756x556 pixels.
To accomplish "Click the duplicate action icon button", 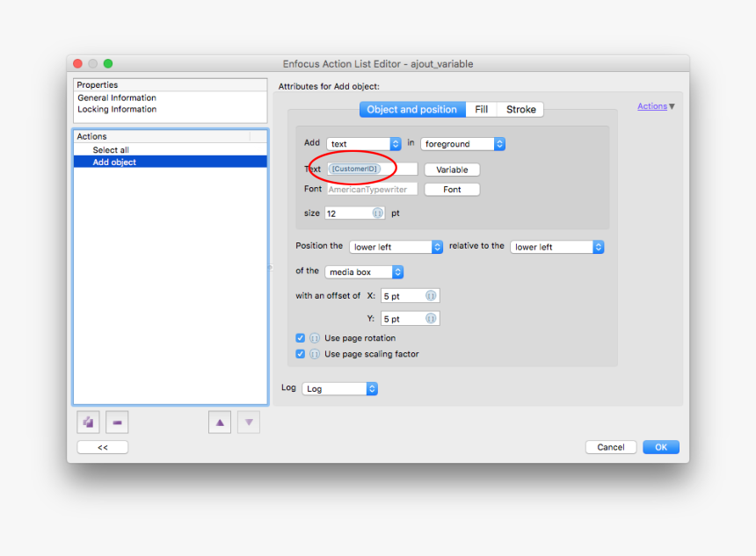I will pos(88,422).
